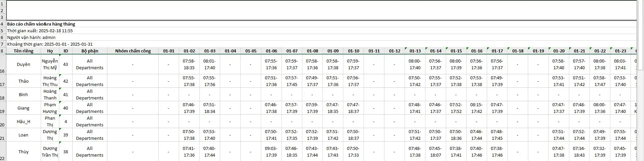Screen dimensions: 644x161
Task: Click the 'Thời gian xuất' export time cell
Action: pyautogui.click(x=40, y=31)
